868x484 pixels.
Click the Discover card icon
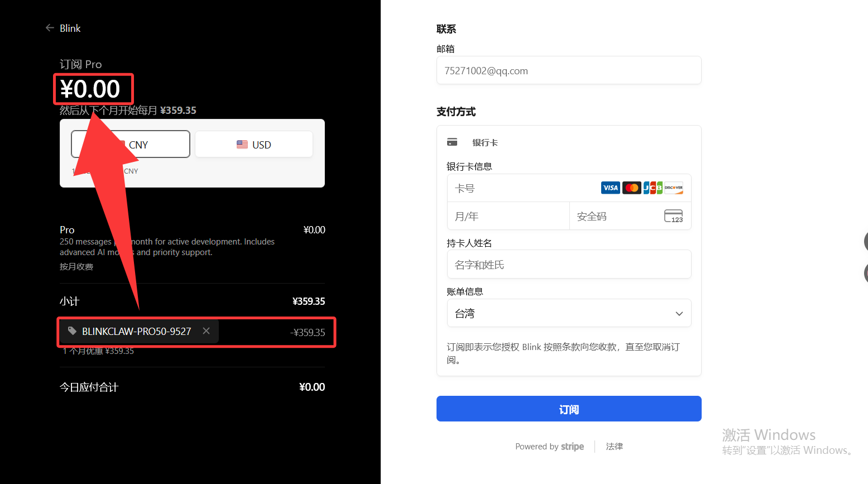tap(673, 188)
